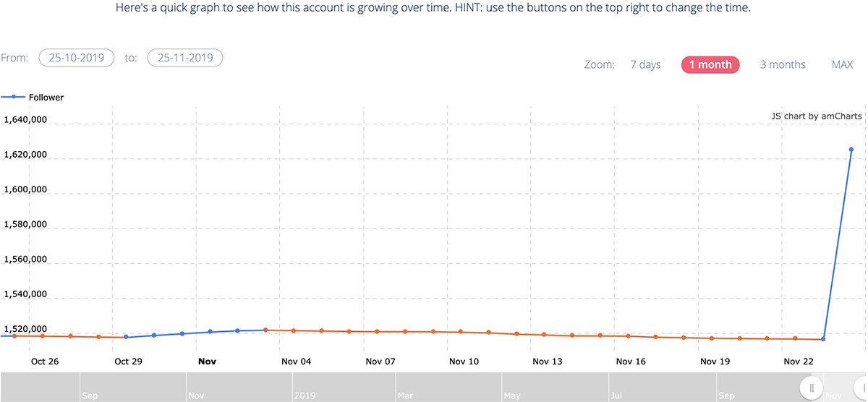Click the data point above Nov 19 label
This screenshot has height=402, width=868.
(712, 338)
